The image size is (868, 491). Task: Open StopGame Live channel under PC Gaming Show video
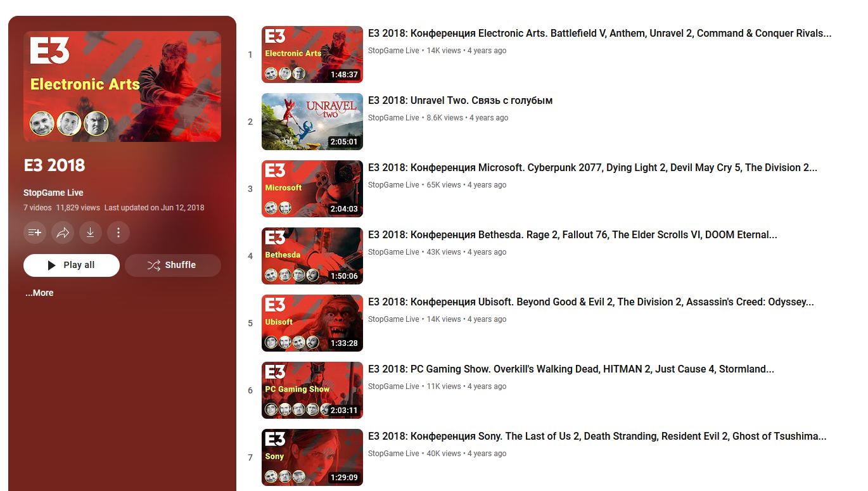click(x=393, y=386)
